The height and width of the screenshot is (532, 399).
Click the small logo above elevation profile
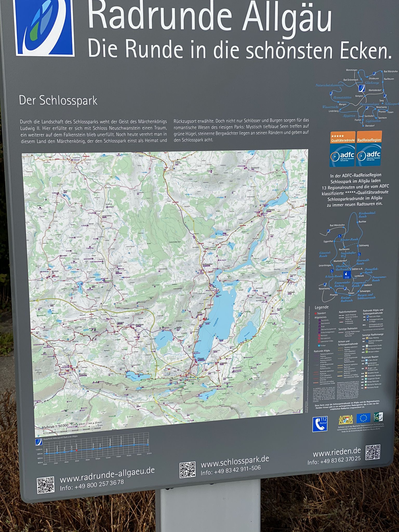click(x=38, y=442)
